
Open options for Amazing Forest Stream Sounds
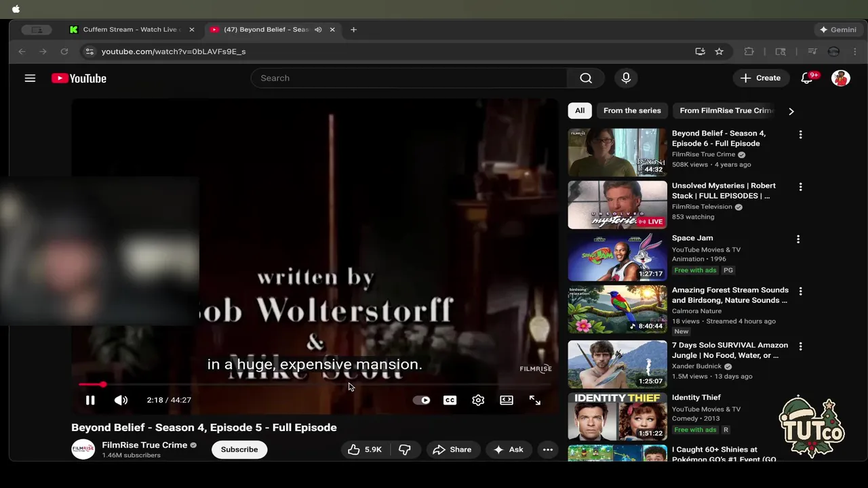coord(800,291)
